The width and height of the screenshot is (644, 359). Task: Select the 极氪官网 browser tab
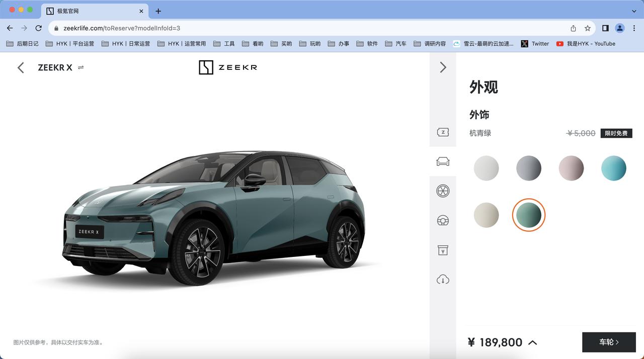point(95,11)
